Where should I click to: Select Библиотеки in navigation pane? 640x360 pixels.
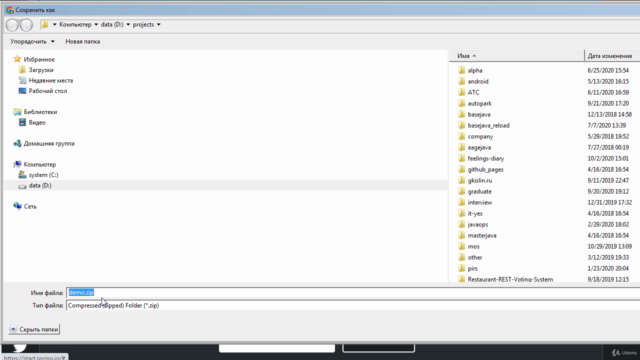pyautogui.click(x=40, y=112)
